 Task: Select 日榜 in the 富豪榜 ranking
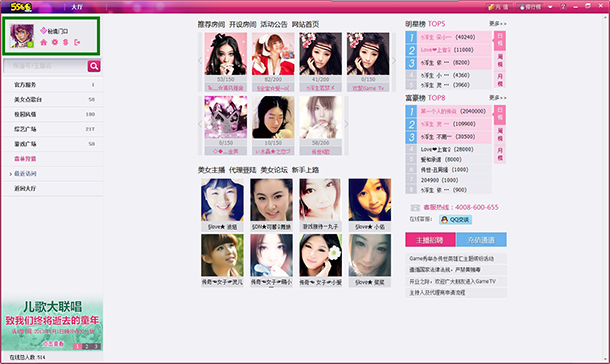tap(500, 114)
